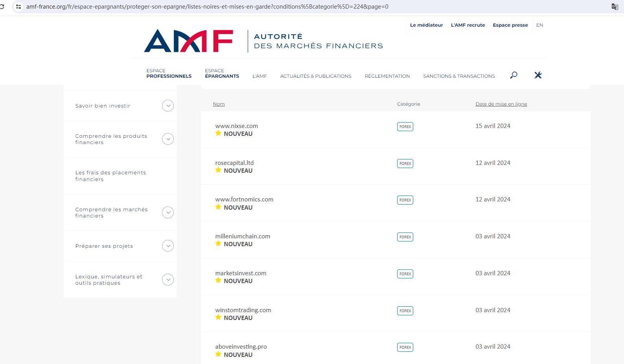The height and width of the screenshot is (364, 624).
Task: Open Les frais des placements financiers
Action: tap(110, 176)
